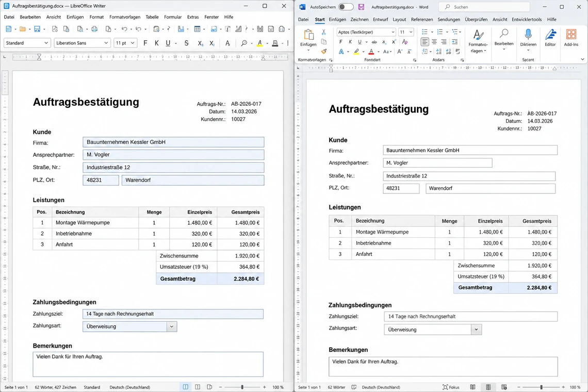588x392 pixels.
Task: Click the zoom slider in LibreOffice status bar
Action: (x=242, y=387)
